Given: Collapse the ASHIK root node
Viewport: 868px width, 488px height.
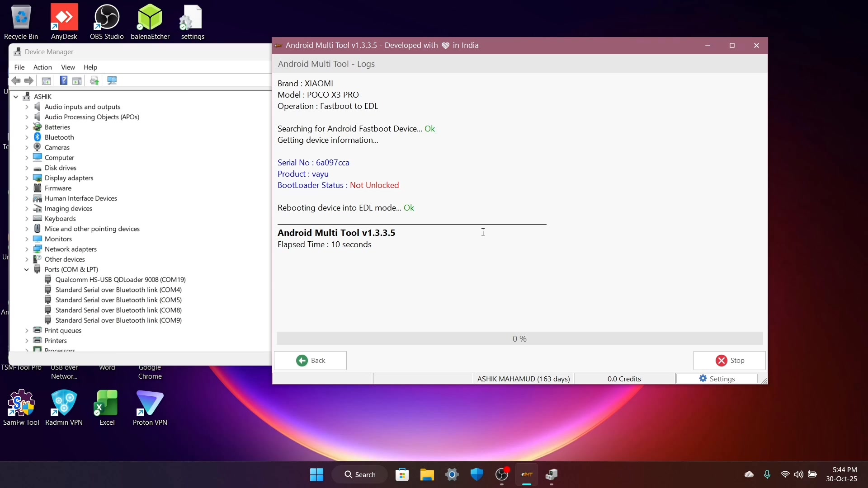Looking at the screenshot, I should (16, 97).
